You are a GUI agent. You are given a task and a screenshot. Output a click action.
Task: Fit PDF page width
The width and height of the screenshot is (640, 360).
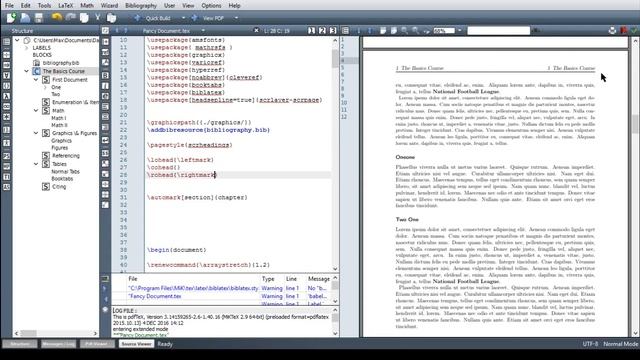click(x=383, y=31)
